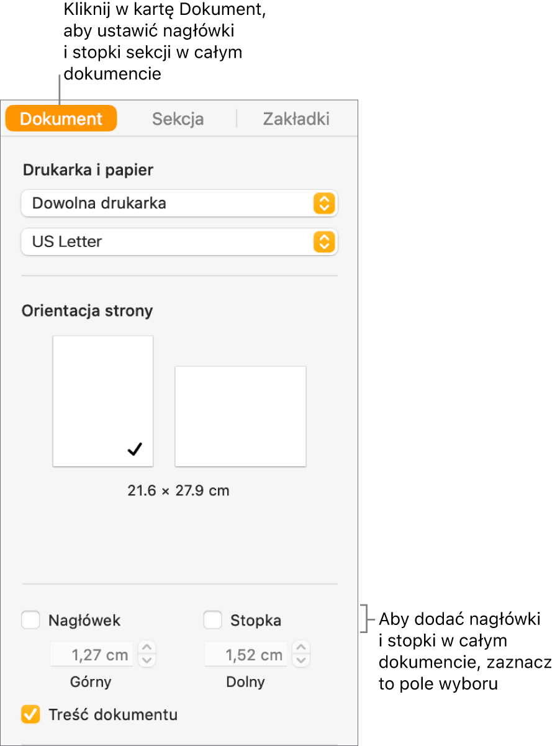Select the Dokument tab
The width and height of the screenshot is (560, 746).
pos(61,119)
